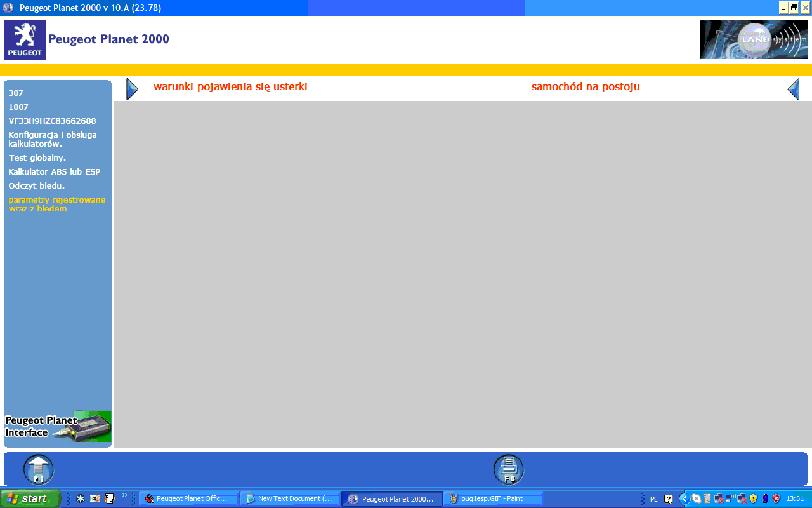Click the 'PL' language indicator
This screenshot has height=508, width=812.
tap(654, 499)
